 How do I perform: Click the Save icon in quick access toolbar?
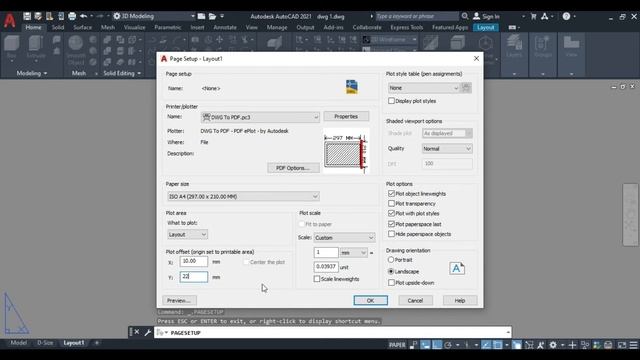point(27,16)
